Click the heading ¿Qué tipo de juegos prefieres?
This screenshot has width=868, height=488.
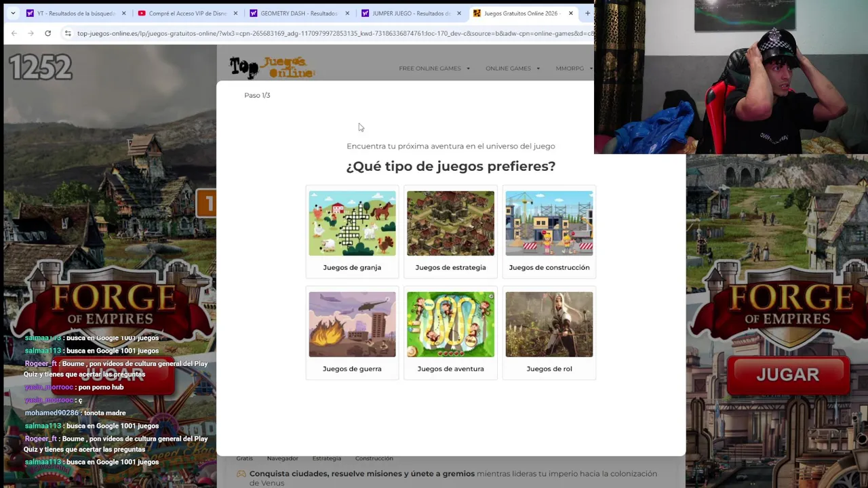pyautogui.click(x=450, y=166)
